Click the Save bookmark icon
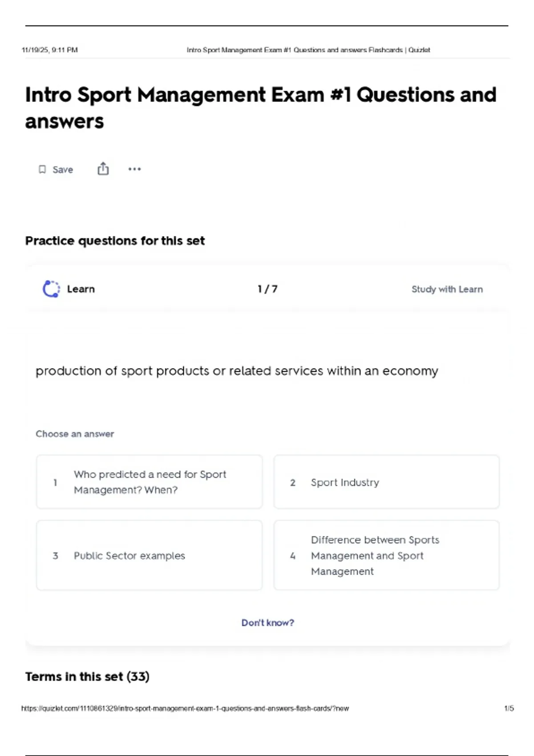Image resolution: width=534 pixels, height=756 pixels. point(42,169)
